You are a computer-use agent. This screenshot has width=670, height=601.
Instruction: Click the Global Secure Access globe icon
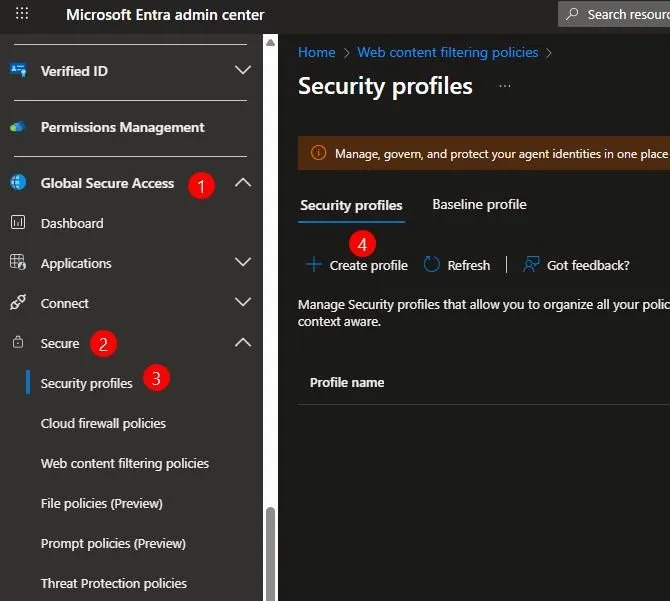18,182
